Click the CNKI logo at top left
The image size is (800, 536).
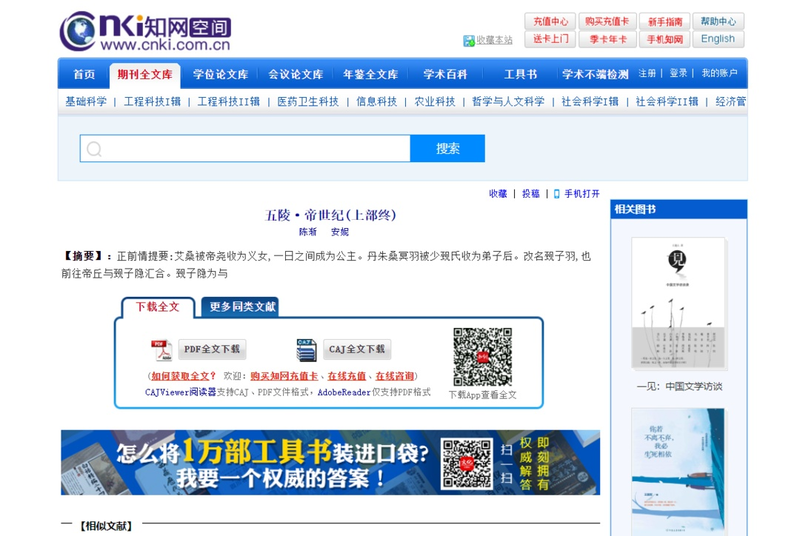[145, 31]
